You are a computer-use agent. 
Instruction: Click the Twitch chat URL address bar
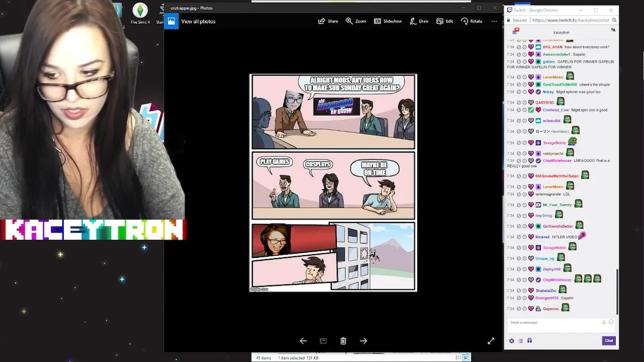570,20
